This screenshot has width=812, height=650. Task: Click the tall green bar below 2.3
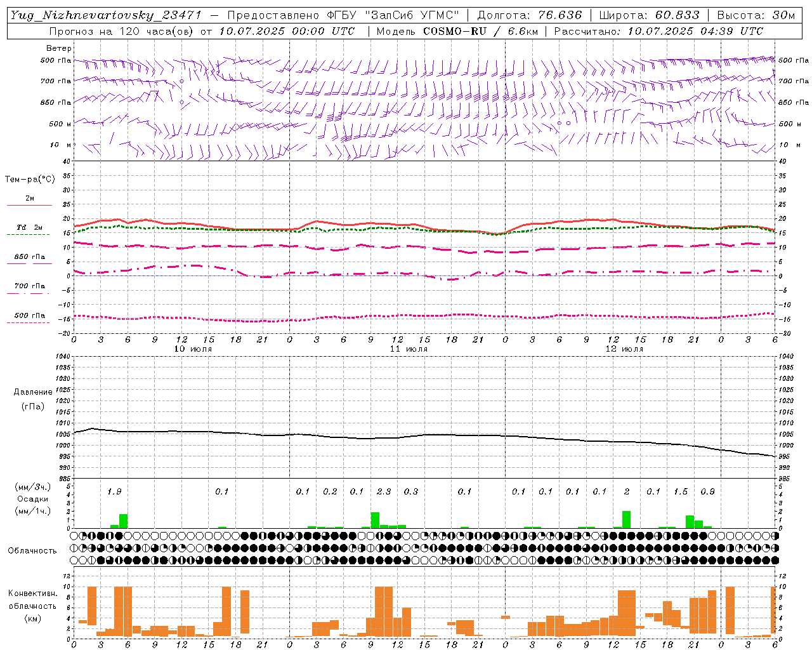[x=375, y=520]
